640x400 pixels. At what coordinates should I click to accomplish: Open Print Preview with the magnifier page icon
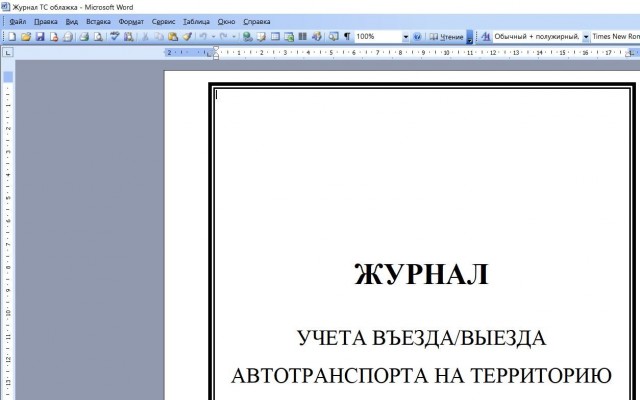pyautogui.click(x=98, y=37)
